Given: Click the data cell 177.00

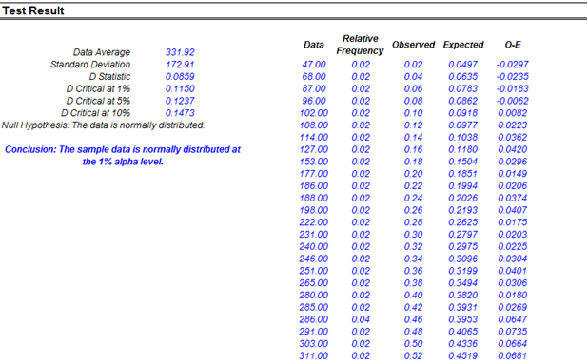Looking at the screenshot, I should point(314,174).
